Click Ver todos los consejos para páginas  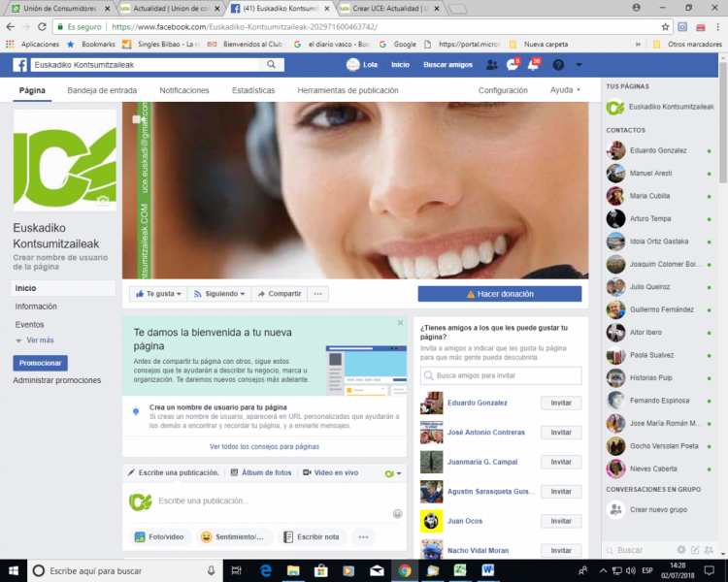pos(264,446)
